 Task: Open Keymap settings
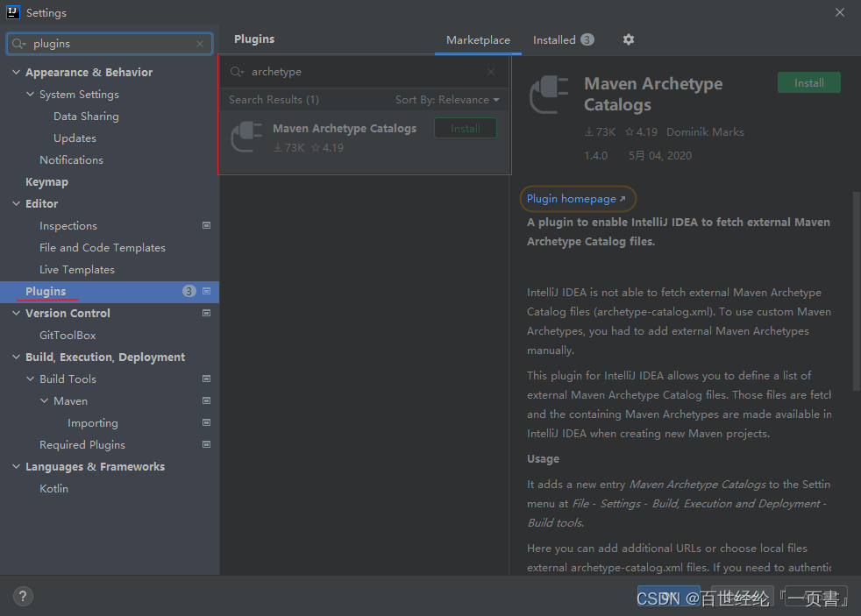tap(46, 182)
